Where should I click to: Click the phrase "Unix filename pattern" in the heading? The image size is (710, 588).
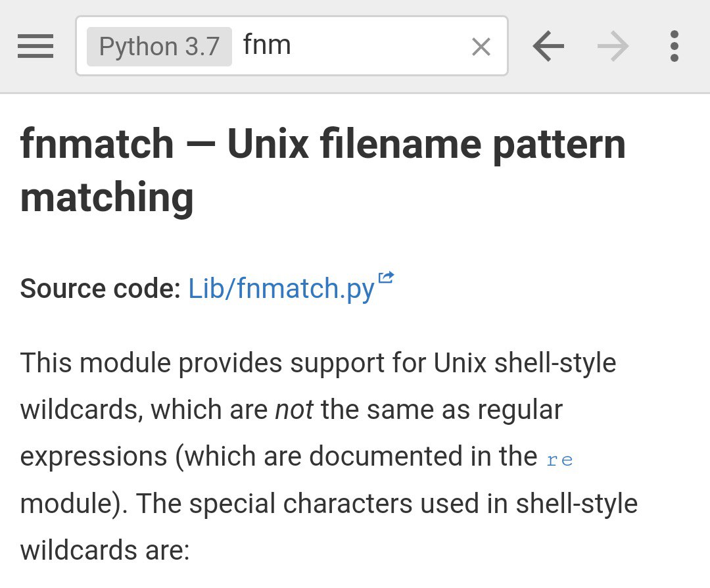click(x=426, y=145)
